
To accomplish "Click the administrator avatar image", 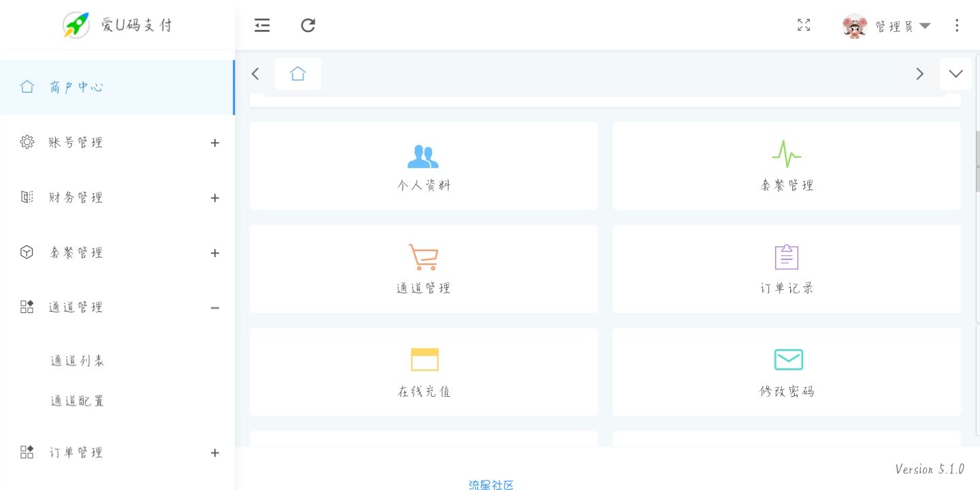I will tap(855, 26).
